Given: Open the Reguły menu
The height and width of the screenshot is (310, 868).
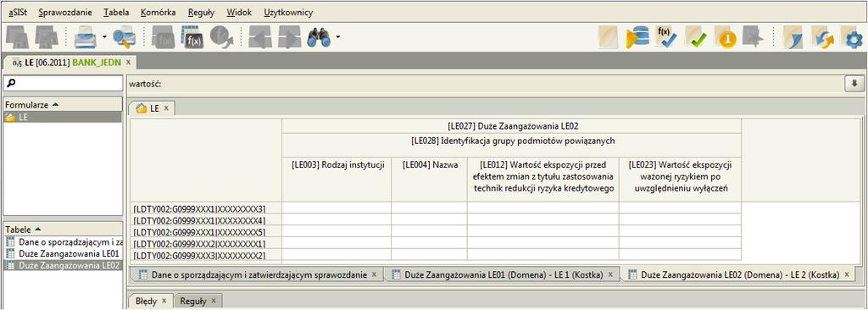Looking at the screenshot, I should pos(202,12).
